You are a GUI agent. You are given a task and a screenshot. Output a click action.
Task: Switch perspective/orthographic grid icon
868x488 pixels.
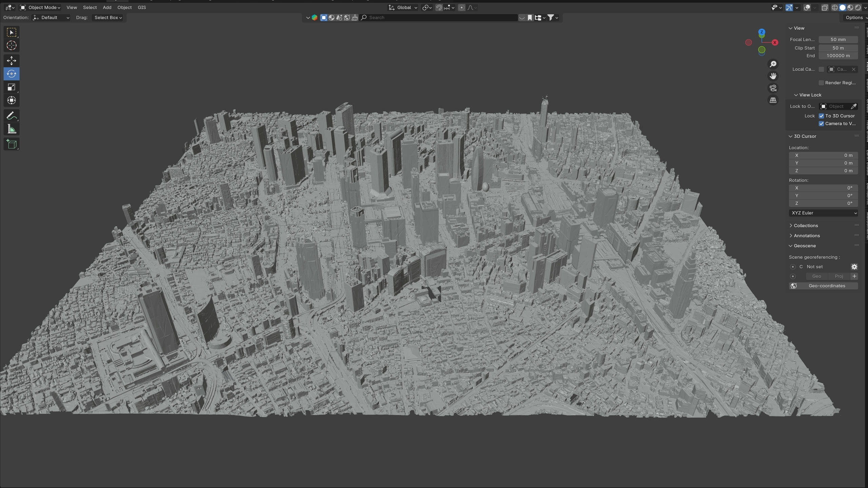(x=773, y=100)
